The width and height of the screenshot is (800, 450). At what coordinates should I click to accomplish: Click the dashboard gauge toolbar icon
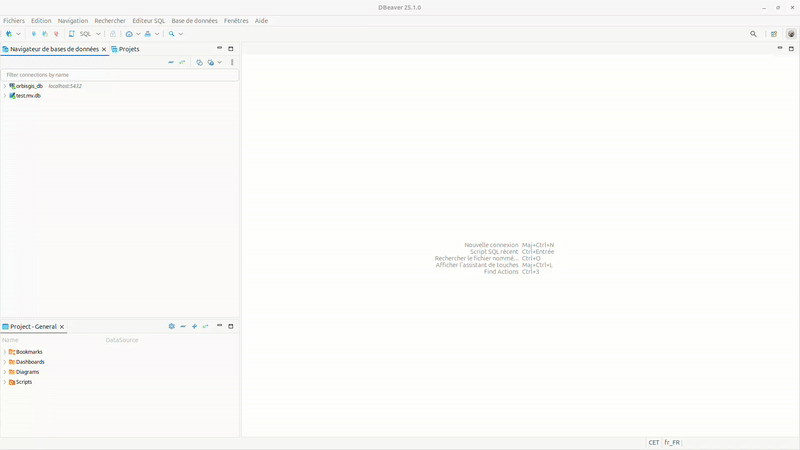(x=129, y=34)
